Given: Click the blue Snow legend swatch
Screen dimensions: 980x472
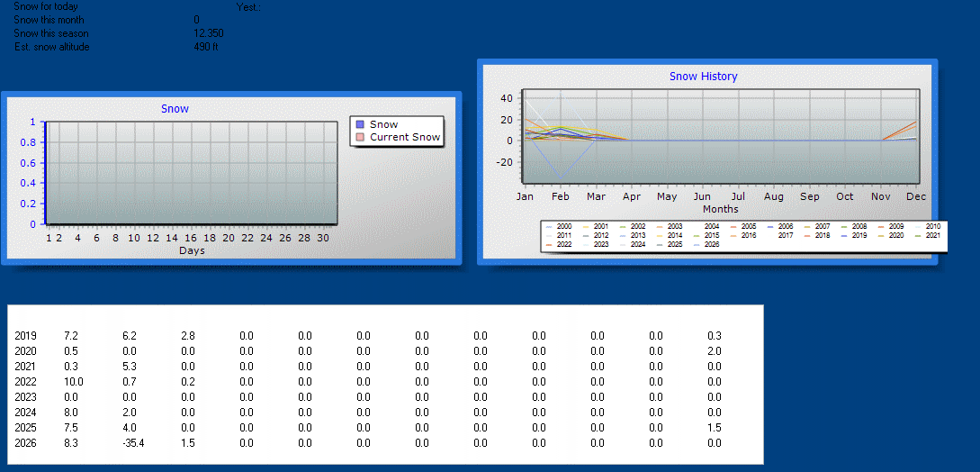Looking at the screenshot, I should coord(359,124).
